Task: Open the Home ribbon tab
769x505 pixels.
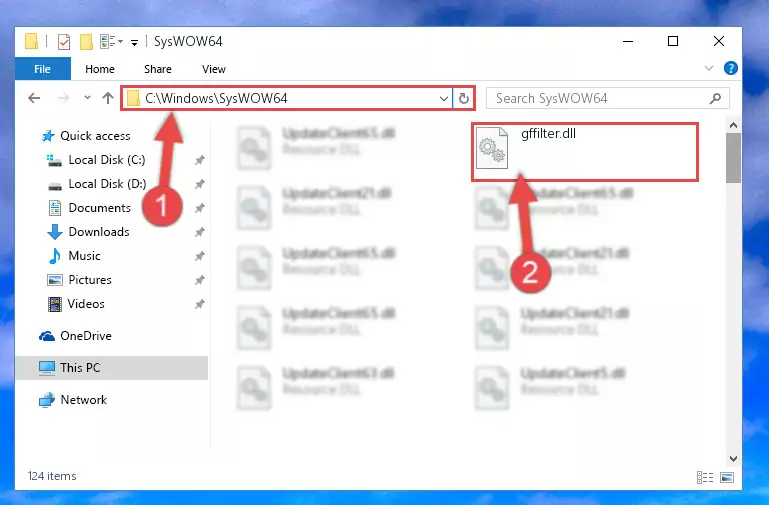Action: (x=100, y=69)
